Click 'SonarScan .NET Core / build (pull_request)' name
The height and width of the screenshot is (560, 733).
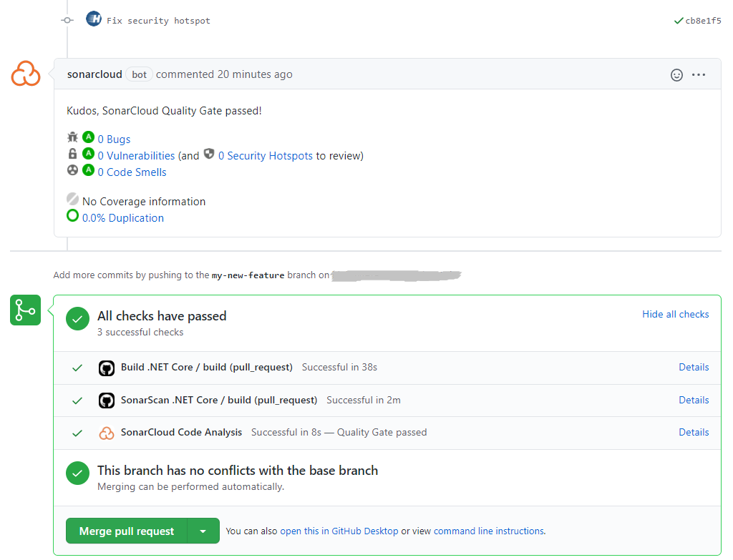pos(219,400)
